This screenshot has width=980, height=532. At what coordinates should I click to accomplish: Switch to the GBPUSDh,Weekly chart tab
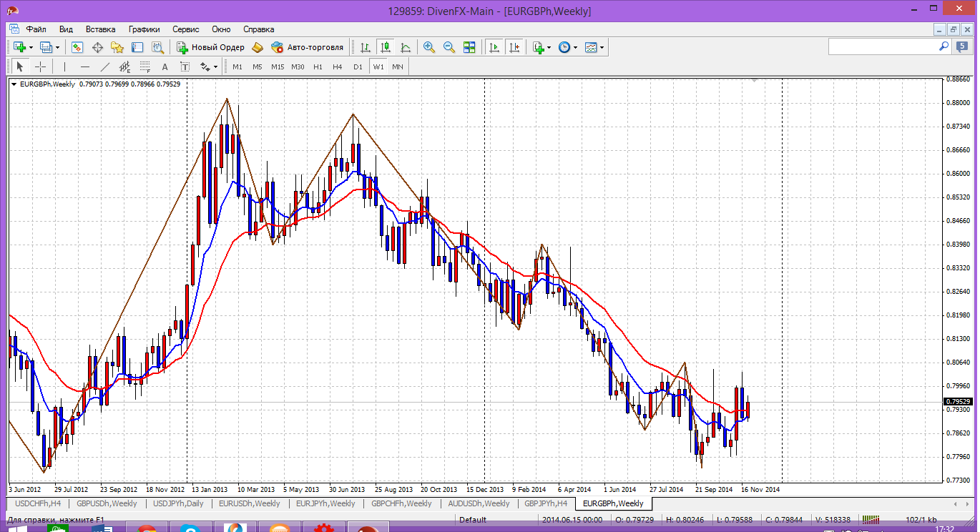click(x=107, y=503)
